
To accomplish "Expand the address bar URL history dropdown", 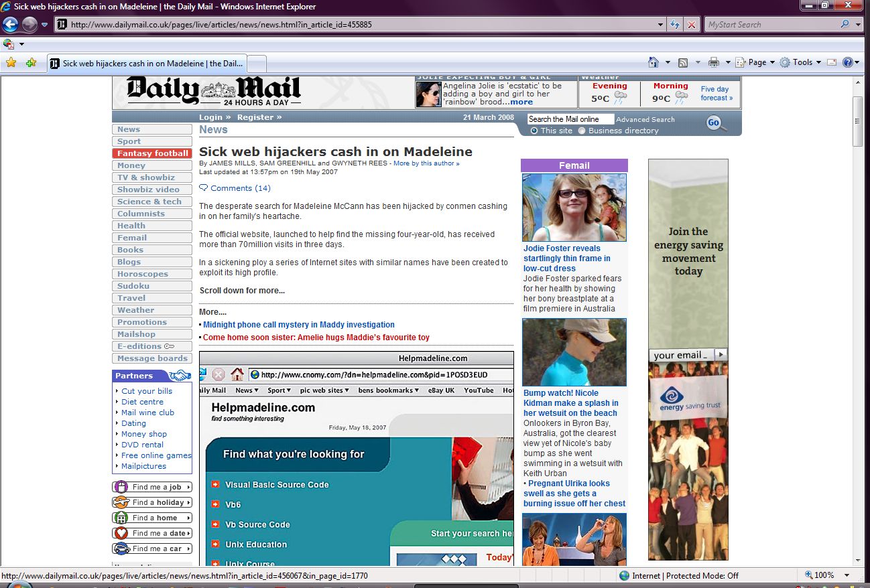I will (x=661, y=25).
